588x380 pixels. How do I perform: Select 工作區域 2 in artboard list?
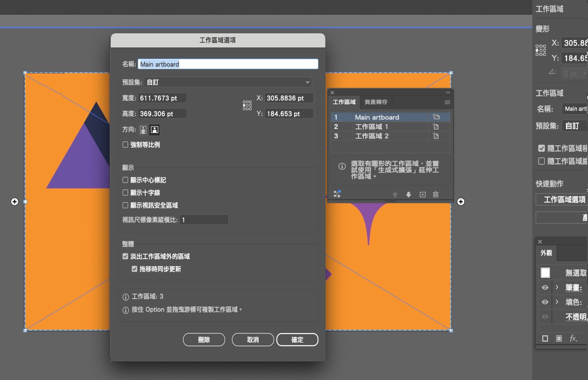pyautogui.click(x=372, y=136)
